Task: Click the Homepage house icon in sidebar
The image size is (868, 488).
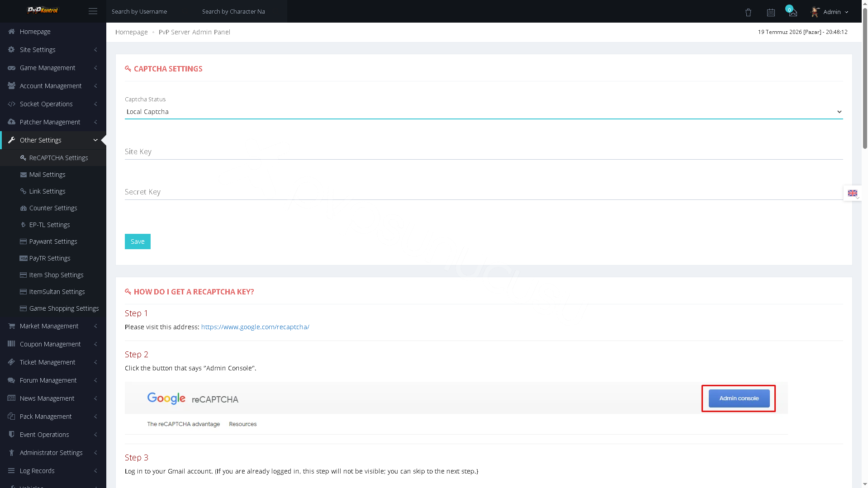Action: [x=11, y=32]
